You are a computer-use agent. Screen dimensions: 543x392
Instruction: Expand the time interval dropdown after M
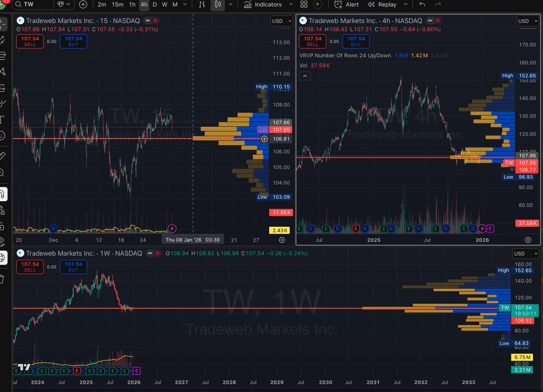[184, 5]
